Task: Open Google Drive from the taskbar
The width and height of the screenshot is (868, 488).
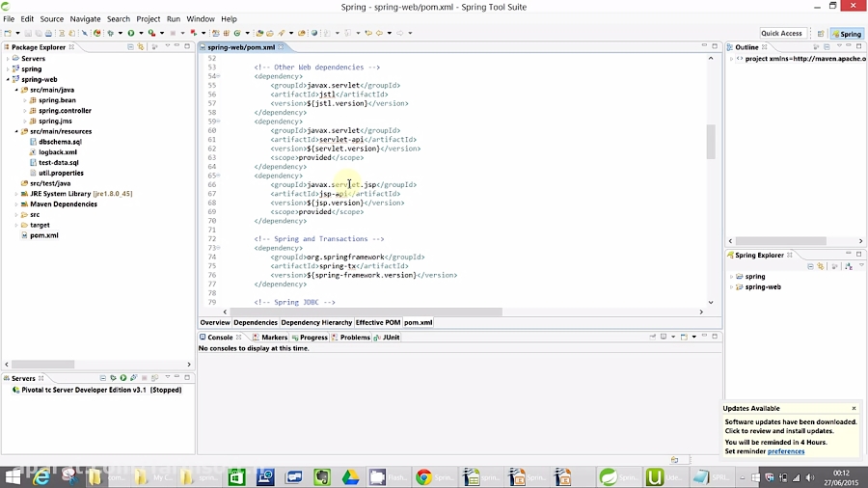Action: coord(350,477)
